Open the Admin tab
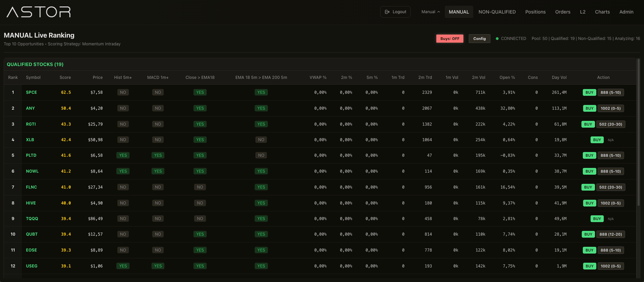Screen dimensions: 644x282 pyautogui.click(x=626, y=12)
